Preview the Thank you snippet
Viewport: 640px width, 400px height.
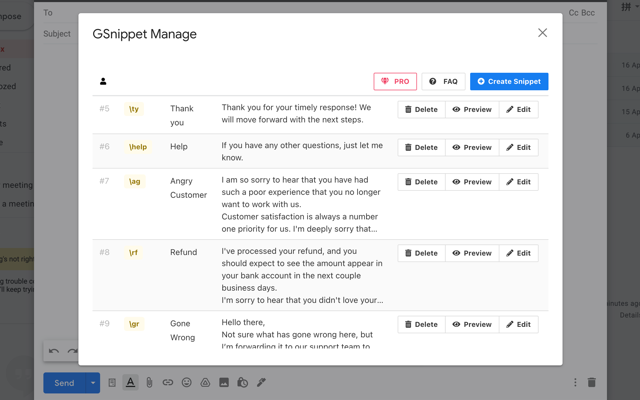472,109
